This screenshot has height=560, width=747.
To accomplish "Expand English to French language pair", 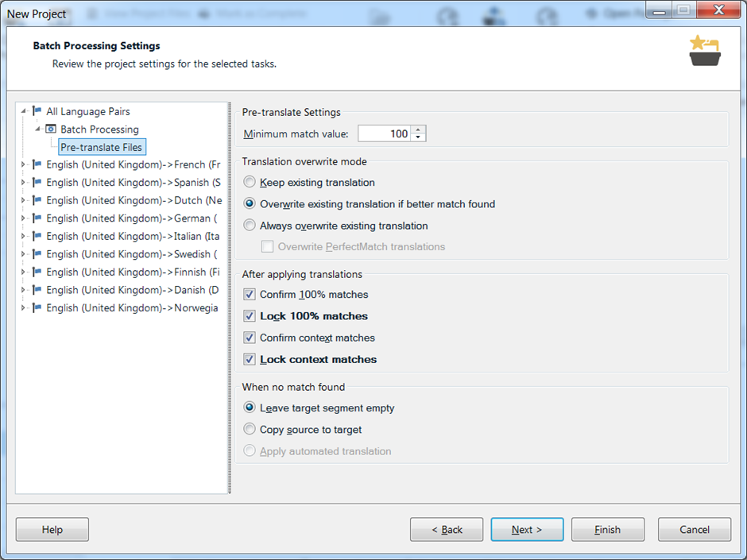I will point(23,164).
